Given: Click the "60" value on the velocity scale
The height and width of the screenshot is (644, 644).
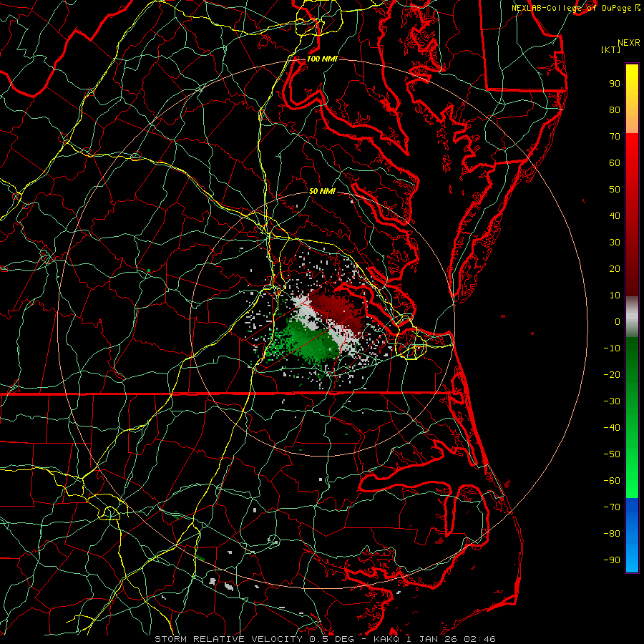Looking at the screenshot, I should (615, 163).
